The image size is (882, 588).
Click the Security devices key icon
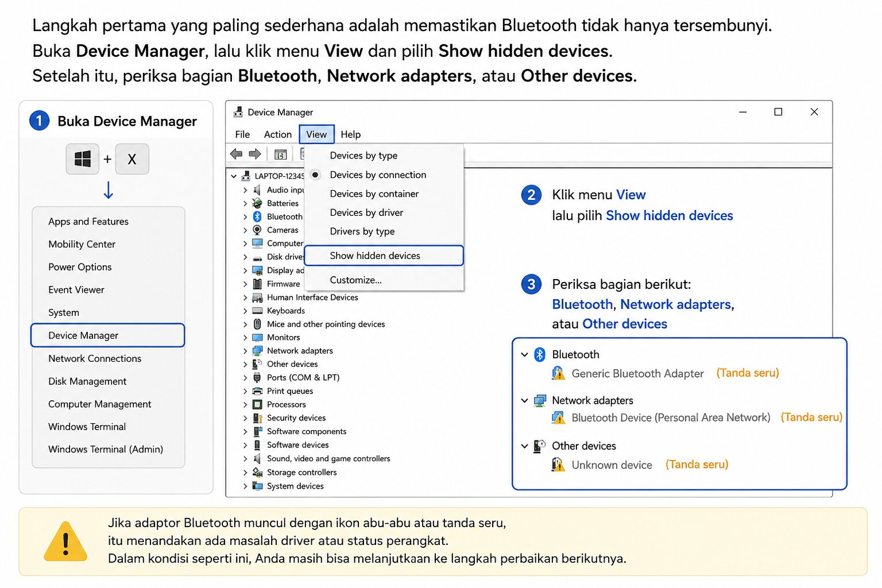[x=257, y=418]
